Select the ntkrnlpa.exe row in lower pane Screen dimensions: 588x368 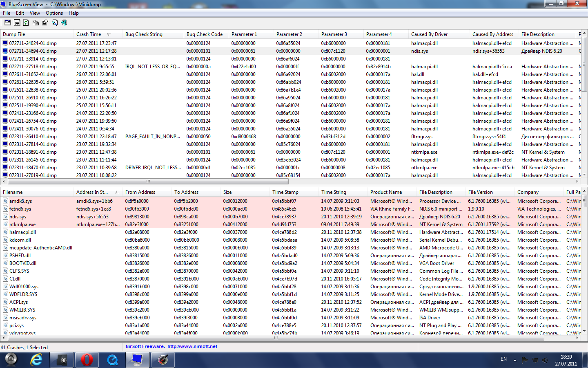290,224
